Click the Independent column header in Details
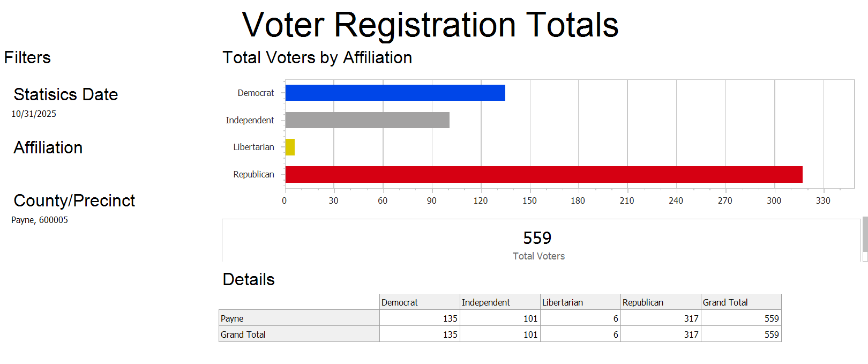Viewport: 868px width, 364px height. (499, 302)
